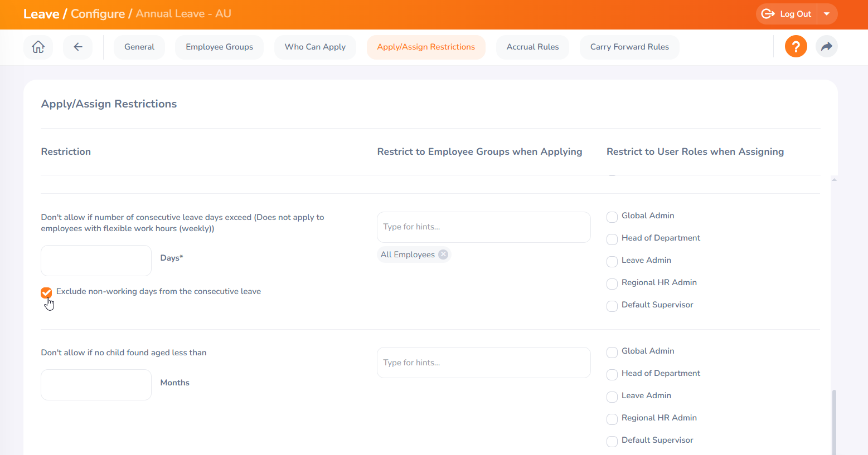The image size is (868, 455).
Task: Click the Log Out door icon
Action: click(768, 14)
